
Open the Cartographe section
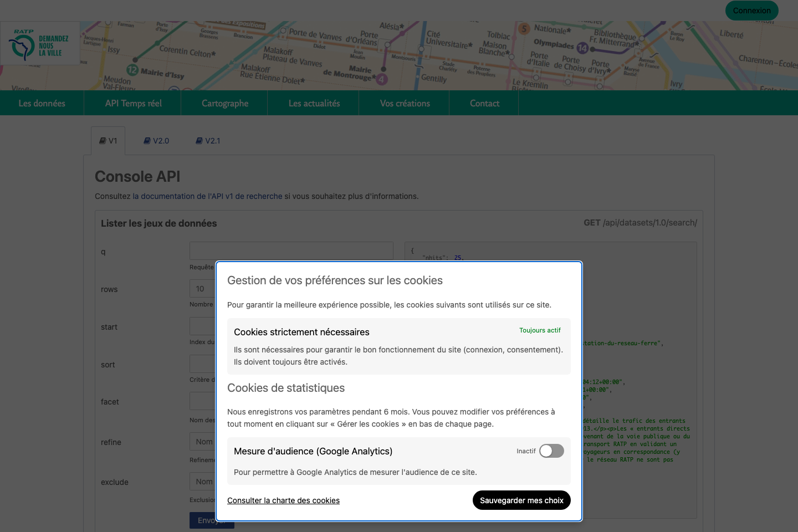click(x=224, y=103)
